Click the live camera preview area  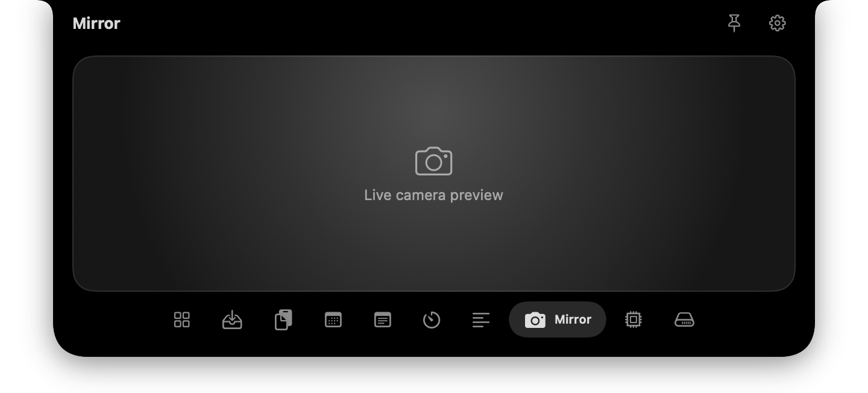[434, 174]
